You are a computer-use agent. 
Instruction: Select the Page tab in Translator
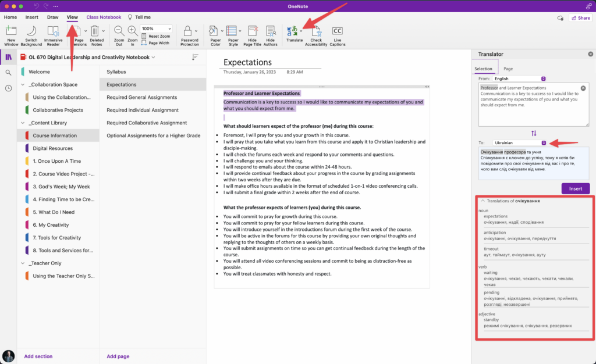click(508, 69)
